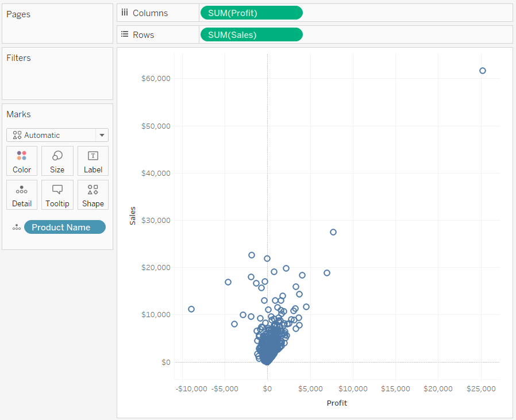Click the detail dot icon beside Product Name
This screenshot has height=420, width=516.
17,227
